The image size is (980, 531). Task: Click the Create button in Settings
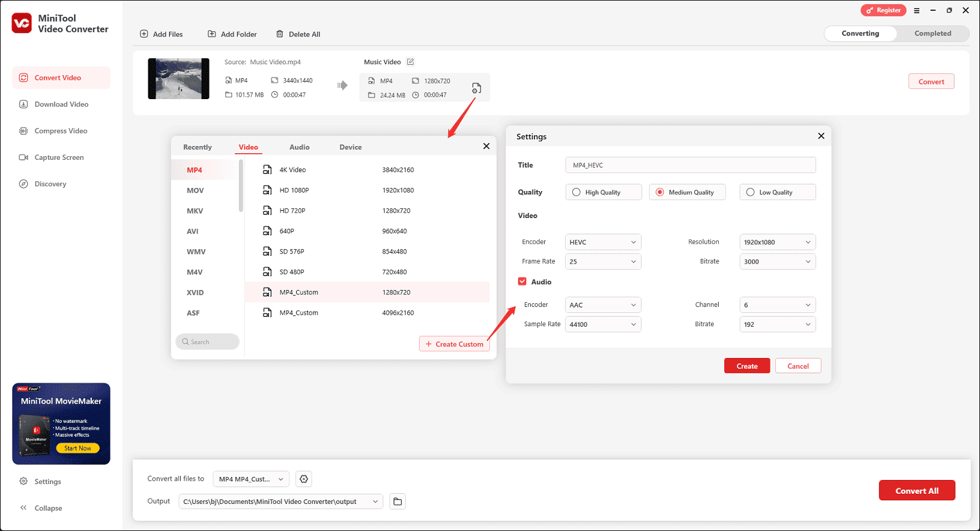747,366
